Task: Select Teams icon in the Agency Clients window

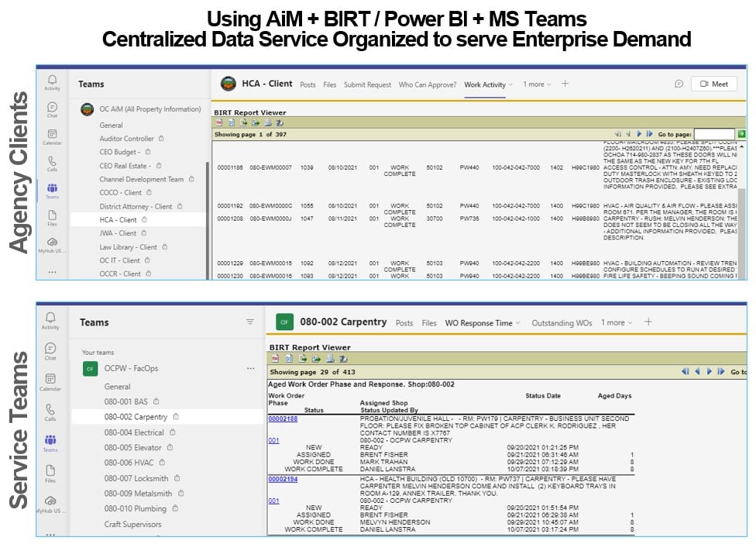Action: (52, 191)
